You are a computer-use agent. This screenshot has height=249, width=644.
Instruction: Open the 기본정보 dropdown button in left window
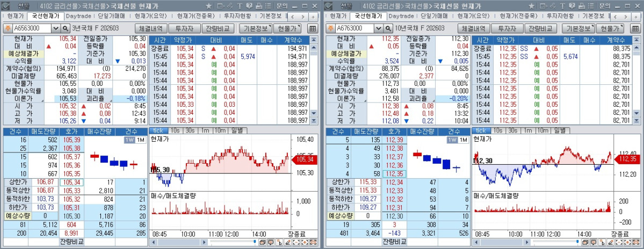click(x=256, y=28)
